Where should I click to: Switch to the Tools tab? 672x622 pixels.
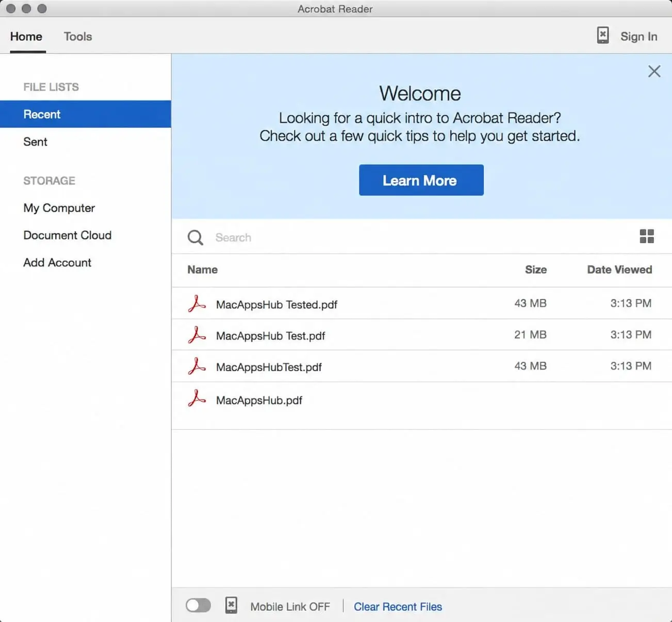tap(78, 37)
